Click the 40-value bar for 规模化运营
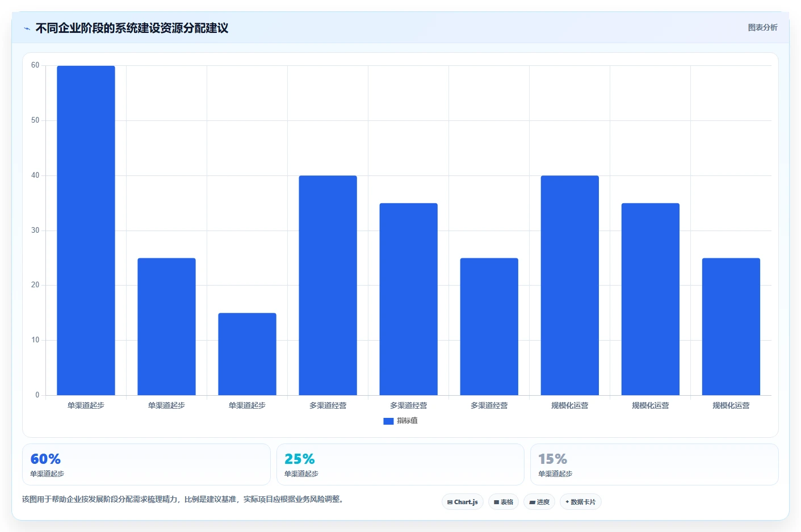801x532 pixels. 569,286
